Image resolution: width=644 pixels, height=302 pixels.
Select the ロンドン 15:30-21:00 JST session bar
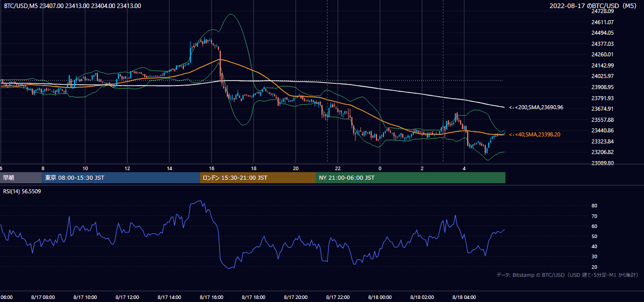pyautogui.click(x=258, y=178)
